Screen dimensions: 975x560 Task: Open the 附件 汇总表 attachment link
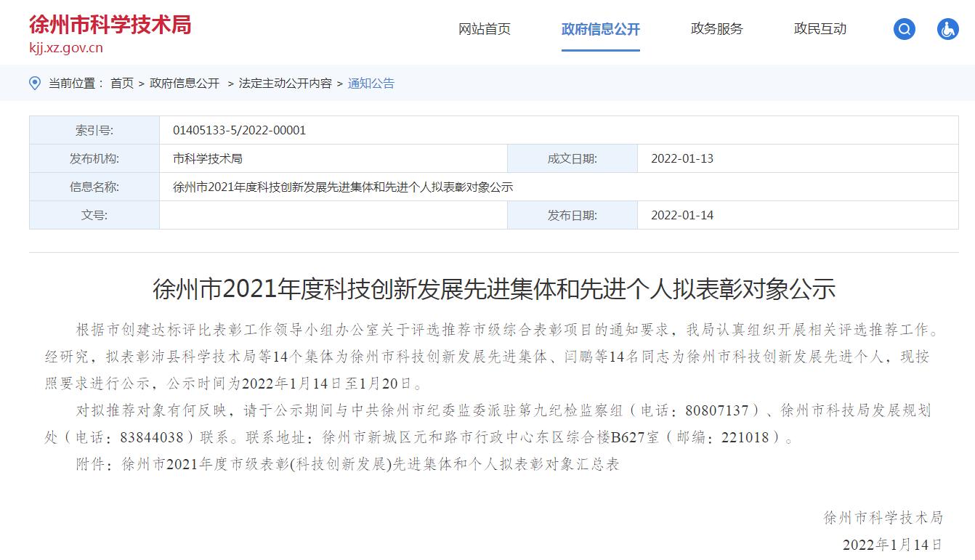click(370, 464)
